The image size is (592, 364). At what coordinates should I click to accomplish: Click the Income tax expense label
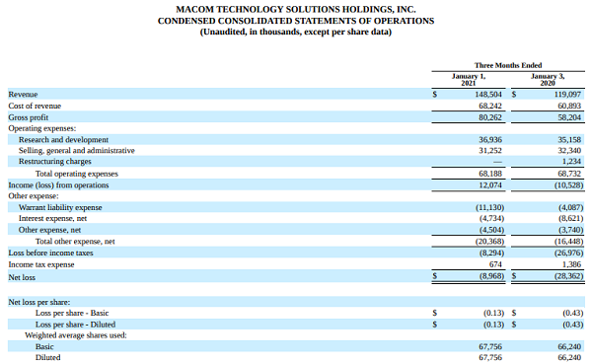tap(41, 264)
